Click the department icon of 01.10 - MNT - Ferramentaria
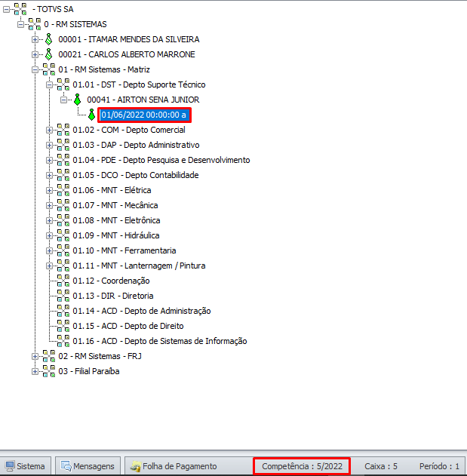Image resolution: width=467 pixels, height=476 pixels. tap(63, 250)
